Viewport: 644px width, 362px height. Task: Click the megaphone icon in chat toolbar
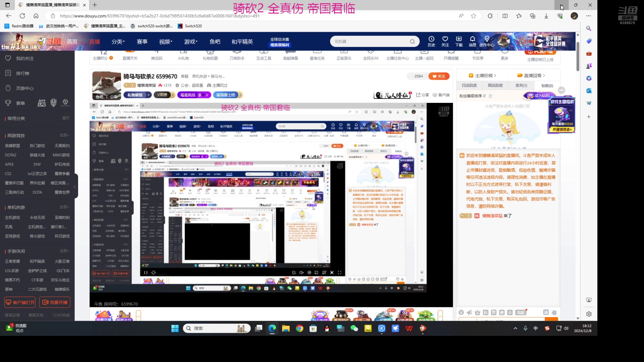469,312
